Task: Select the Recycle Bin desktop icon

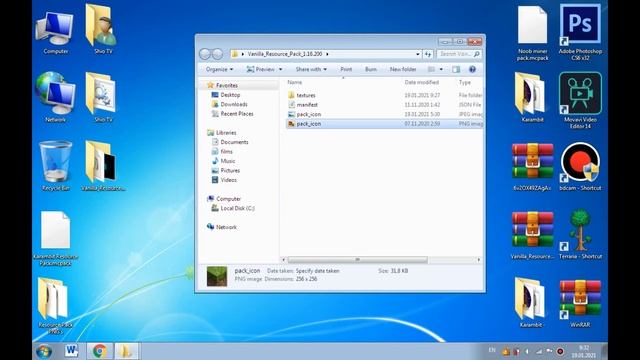Action: [55, 166]
